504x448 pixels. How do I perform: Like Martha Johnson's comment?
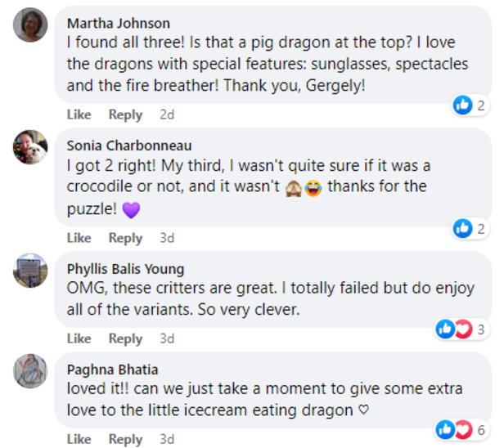pyautogui.click(x=79, y=115)
